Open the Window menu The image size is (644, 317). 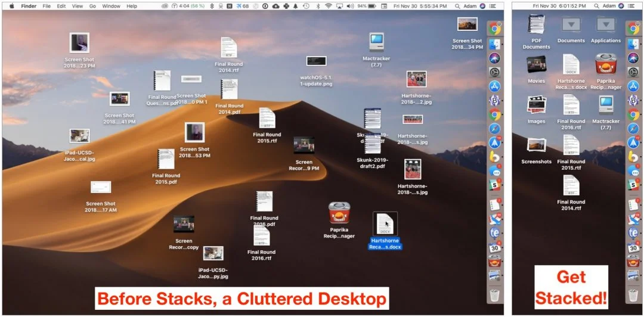pyautogui.click(x=112, y=6)
